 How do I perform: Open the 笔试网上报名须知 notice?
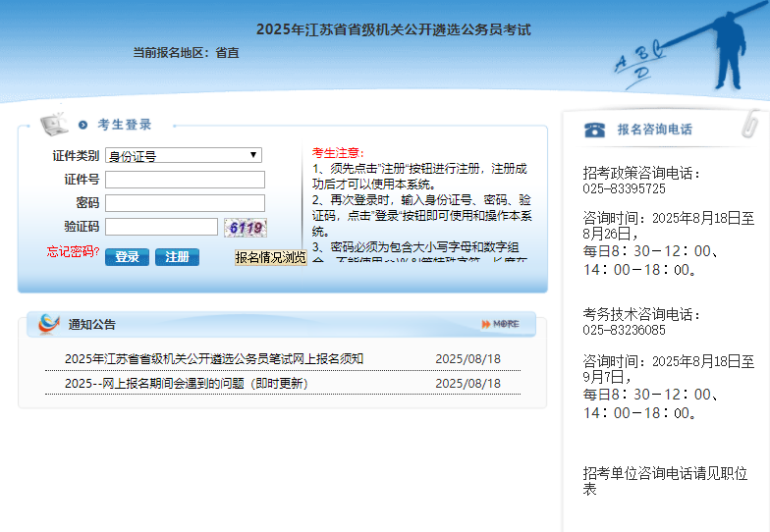[x=214, y=359]
